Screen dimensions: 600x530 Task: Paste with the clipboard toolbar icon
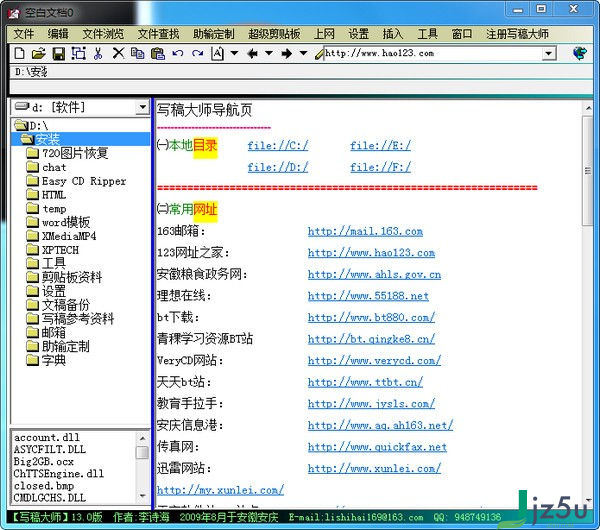[158, 53]
